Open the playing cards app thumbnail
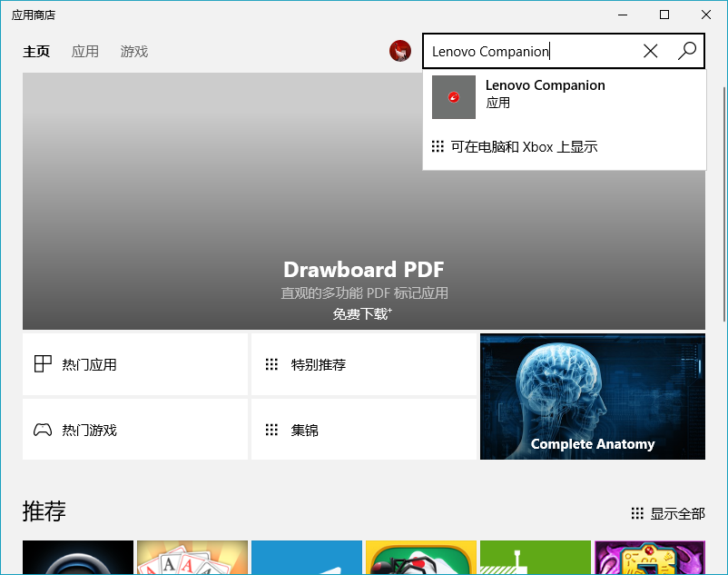The height and width of the screenshot is (575, 728). (192, 558)
